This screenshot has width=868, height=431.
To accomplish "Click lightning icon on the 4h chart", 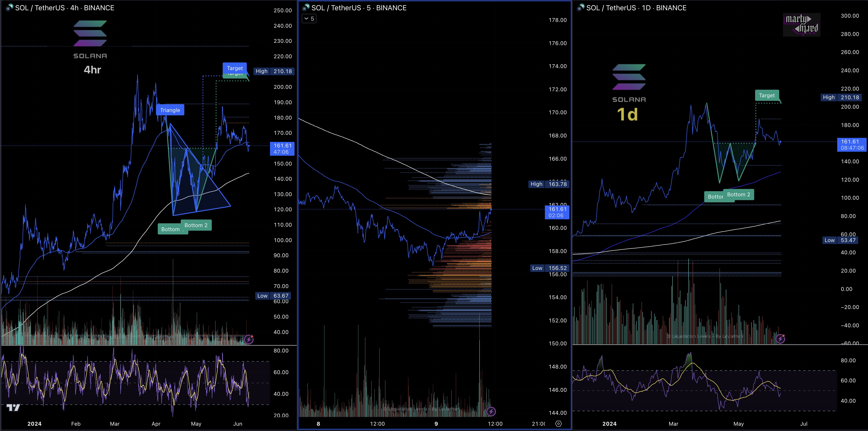I will (249, 339).
